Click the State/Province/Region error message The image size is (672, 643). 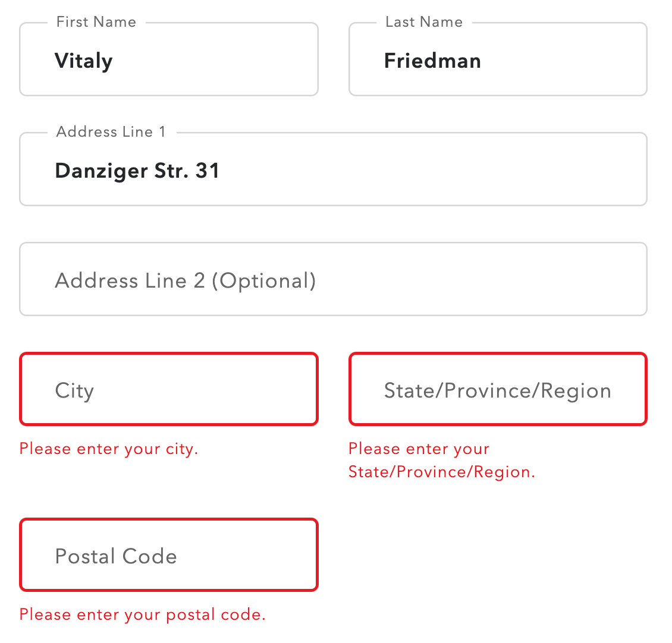[442, 460]
